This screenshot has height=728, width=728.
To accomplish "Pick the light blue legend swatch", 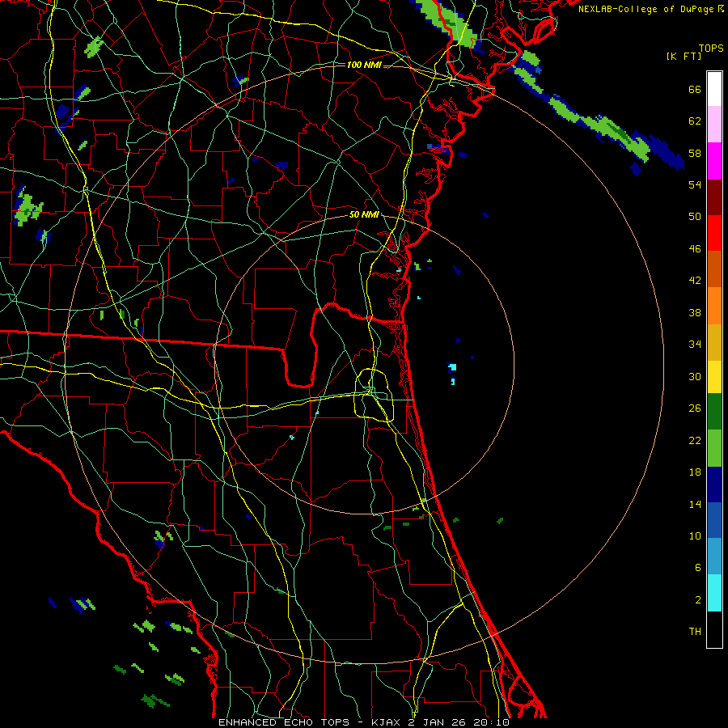I will (x=714, y=557).
